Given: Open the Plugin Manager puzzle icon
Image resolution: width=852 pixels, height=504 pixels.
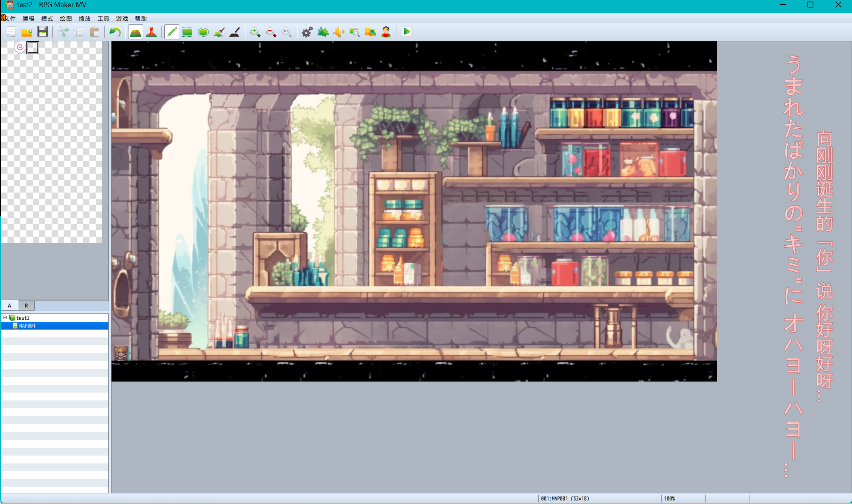Looking at the screenshot, I should click(x=323, y=32).
